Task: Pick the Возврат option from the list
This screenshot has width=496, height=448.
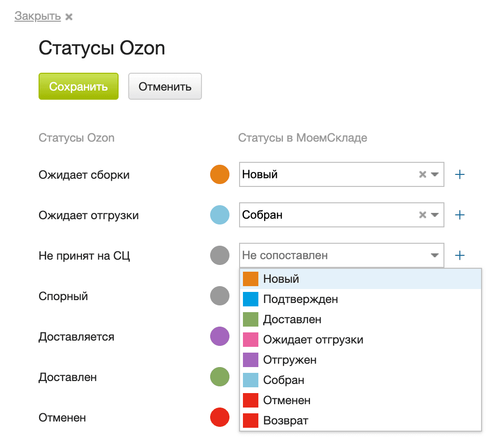Action: coord(285,421)
